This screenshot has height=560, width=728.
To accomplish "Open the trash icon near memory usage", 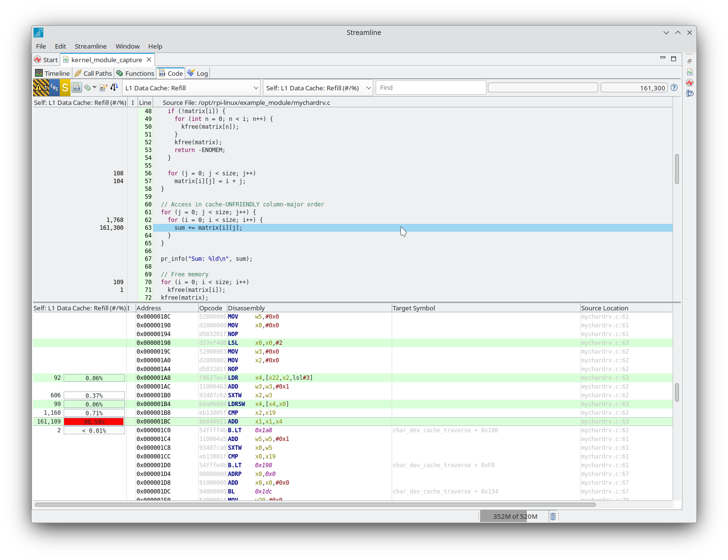I will [553, 516].
